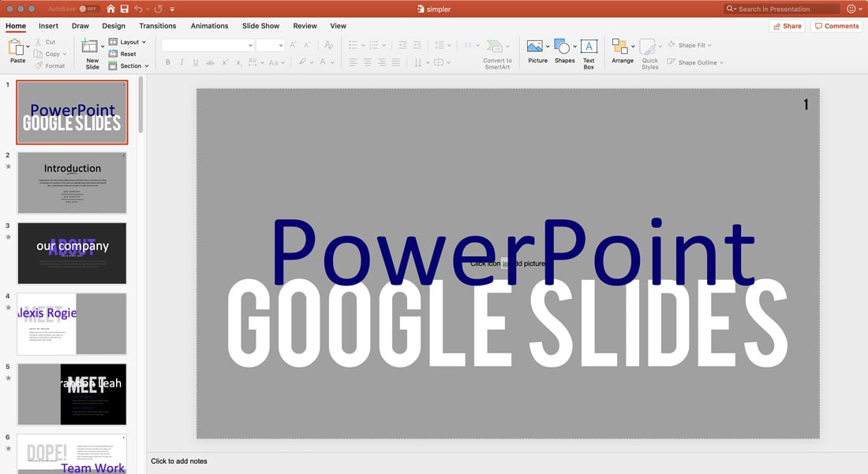Toggle Subscript formatting
The image size is (868, 474).
pos(238,62)
